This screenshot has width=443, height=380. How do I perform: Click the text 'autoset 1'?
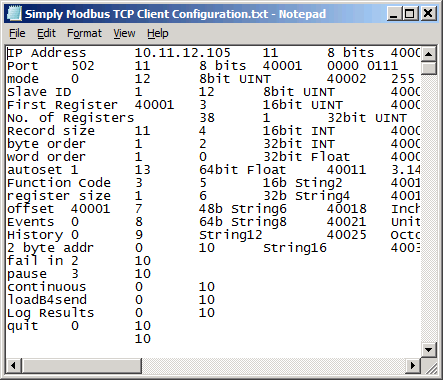(x=43, y=170)
